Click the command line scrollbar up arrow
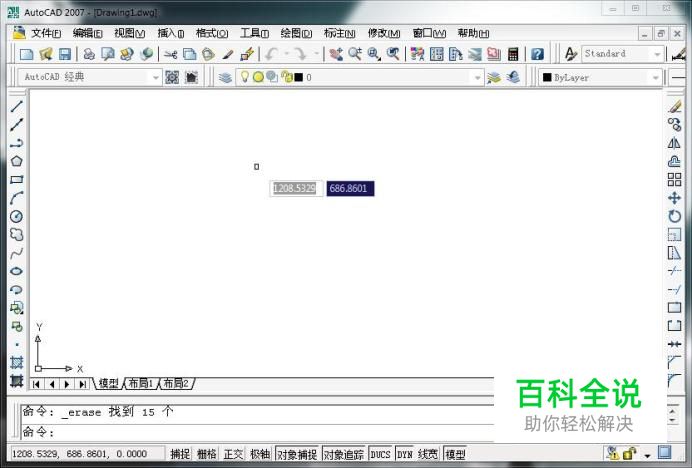This screenshot has height=468, width=692. pyautogui.click(x=673, y=411)
